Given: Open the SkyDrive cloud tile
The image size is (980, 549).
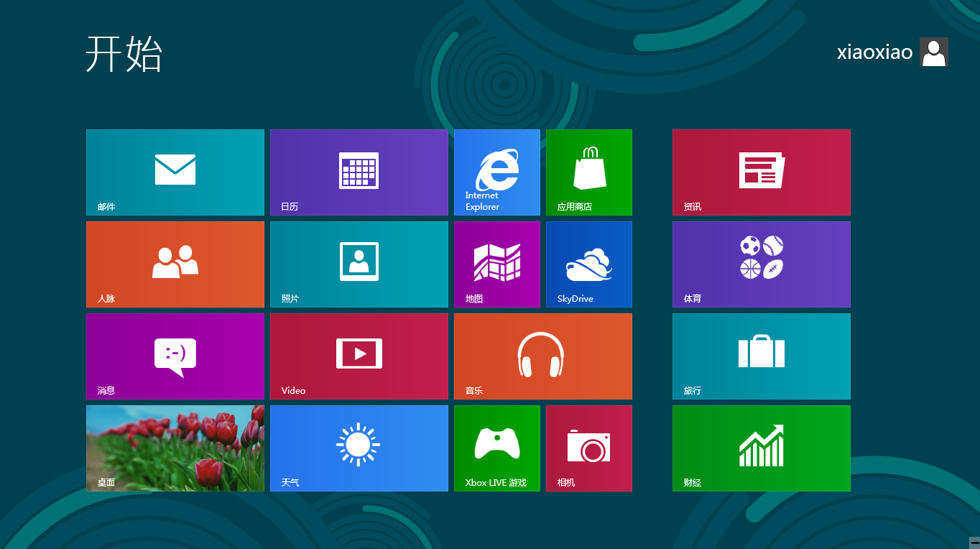Looking at the screenshot, I should tap(589, 264).
